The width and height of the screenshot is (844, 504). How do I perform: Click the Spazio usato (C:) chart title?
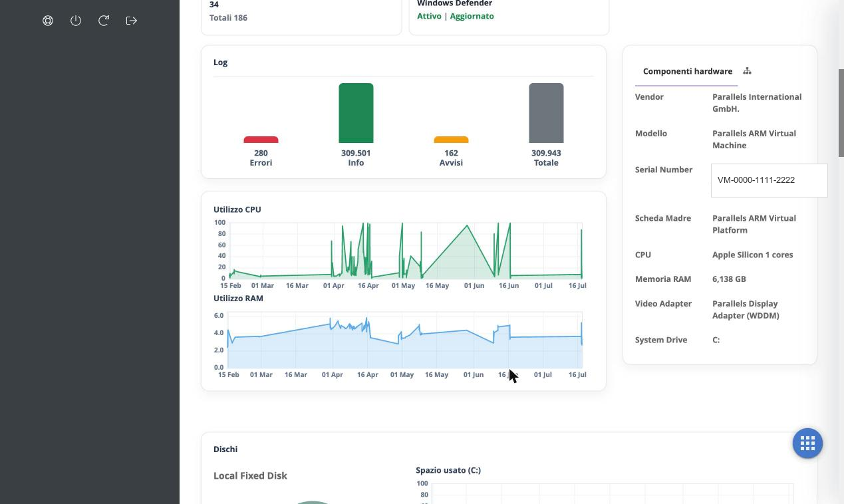point(448,470)
